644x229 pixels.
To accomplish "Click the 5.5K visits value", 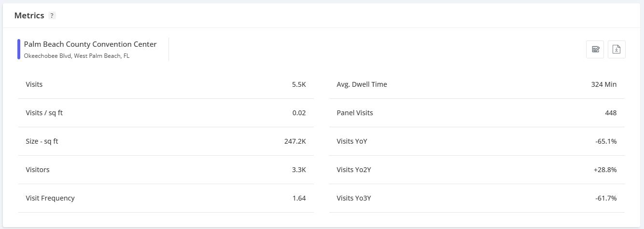I will tap(299, 84).
